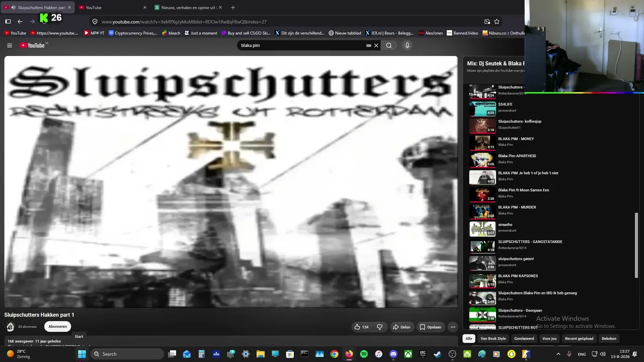Open the AlexJones bookmark
Viewport: 644px width, 362px height.
pos(431,33)
